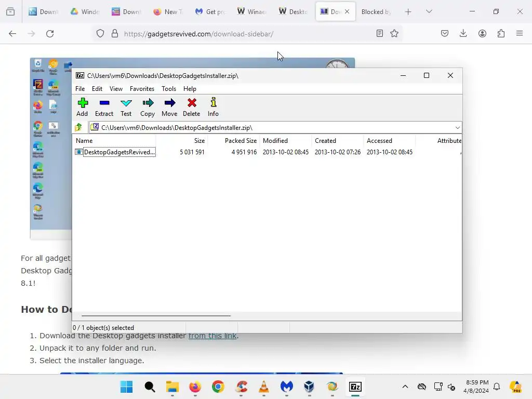Open File Explorer from taskbar
Screen dimensions: 532x399
pyautogui.click(x=172, y=387)
